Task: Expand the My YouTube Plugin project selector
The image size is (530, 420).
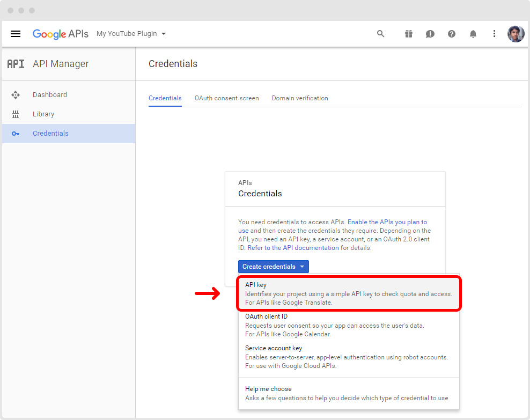Action: [131, 34]
